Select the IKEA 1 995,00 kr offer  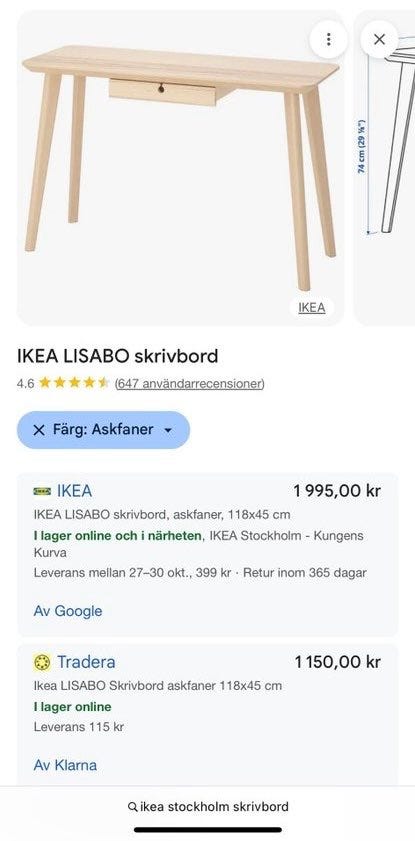tap(208, 555)
